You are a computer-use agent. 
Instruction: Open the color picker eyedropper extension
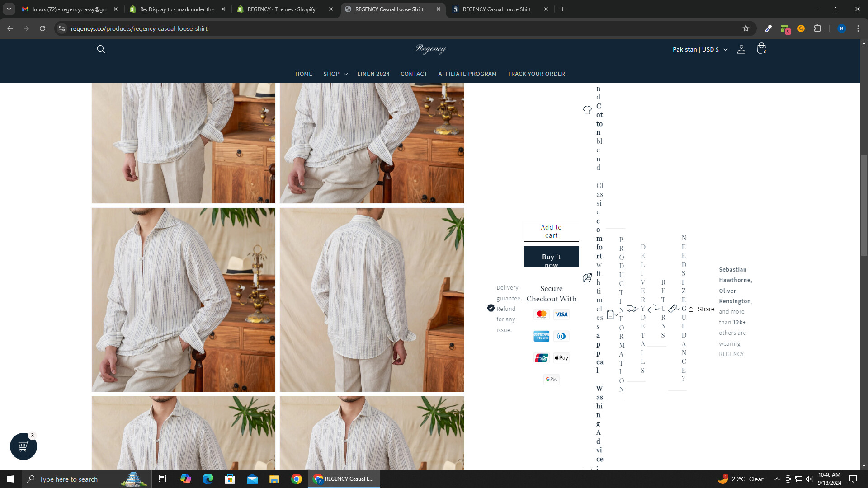pos(768,28)
